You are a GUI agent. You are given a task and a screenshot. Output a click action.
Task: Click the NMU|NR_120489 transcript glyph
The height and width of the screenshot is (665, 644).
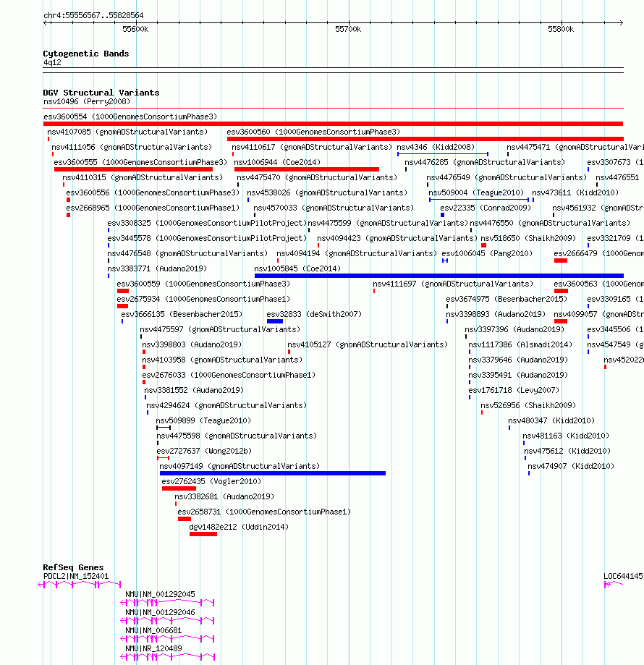[167, 657]
